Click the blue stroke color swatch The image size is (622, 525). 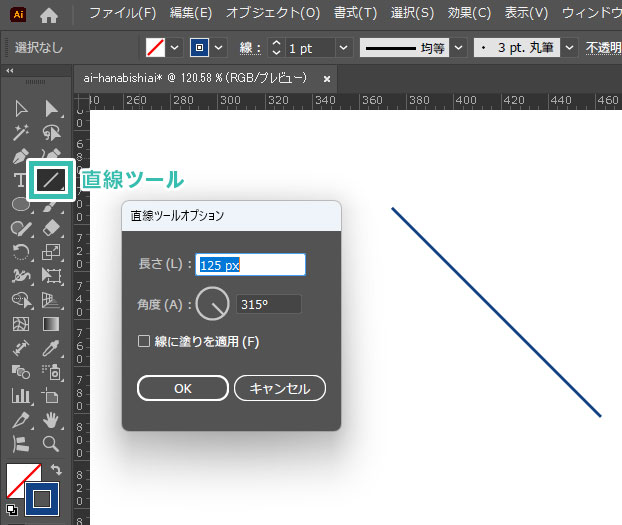tap(43, 497)
